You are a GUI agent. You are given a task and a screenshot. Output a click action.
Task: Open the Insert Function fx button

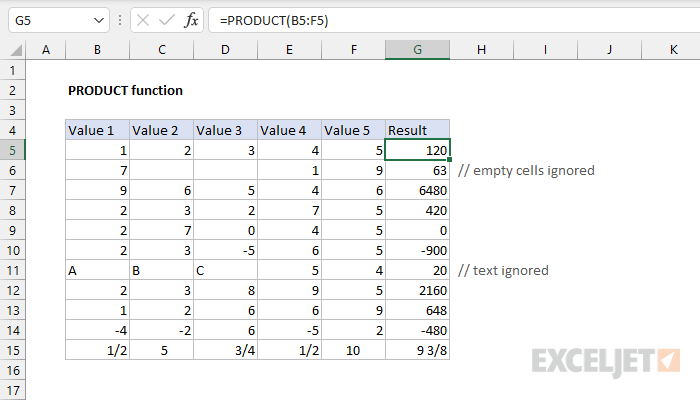[x=191, y=21]
